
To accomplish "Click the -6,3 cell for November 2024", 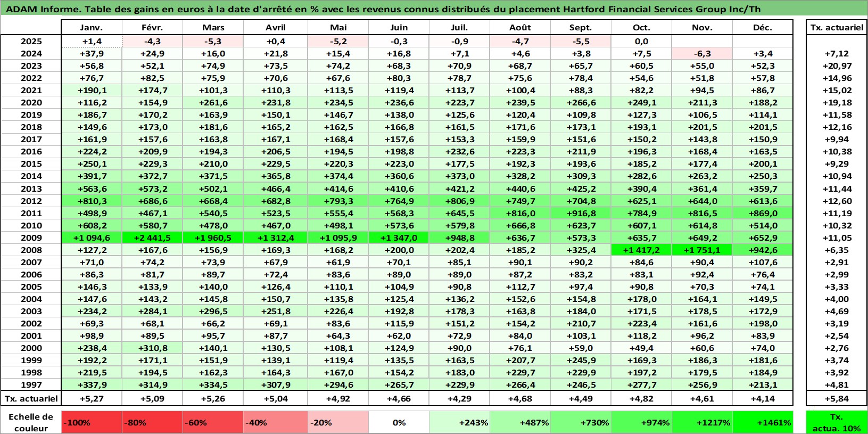I will click(x=702, y=53).
